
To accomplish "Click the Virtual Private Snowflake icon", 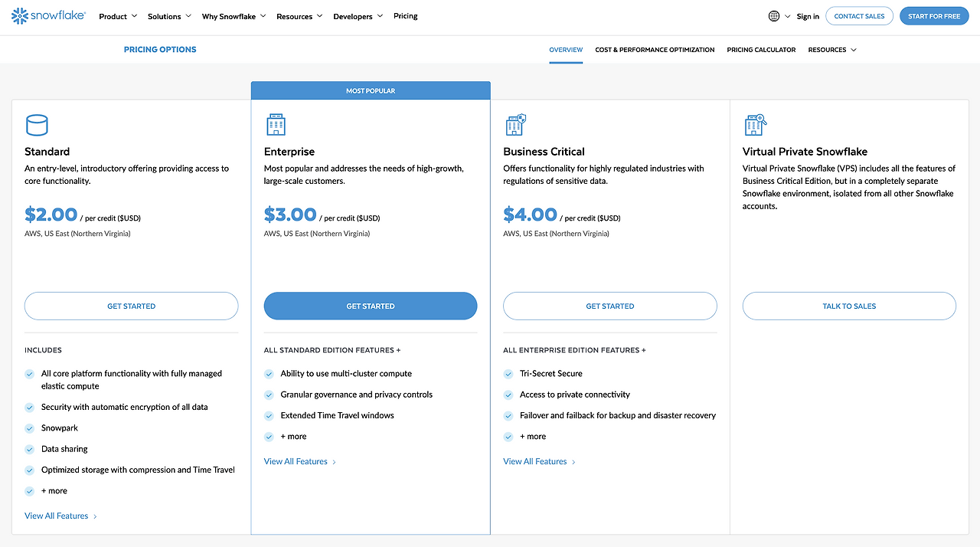I will pyautogui.click(x=755, y=125).
